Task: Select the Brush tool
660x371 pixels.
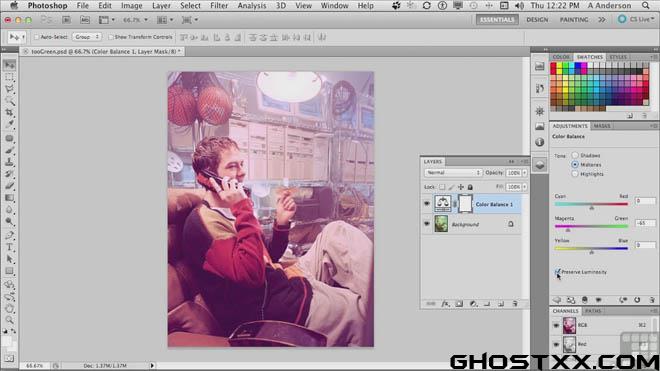Action: [10, 150]
